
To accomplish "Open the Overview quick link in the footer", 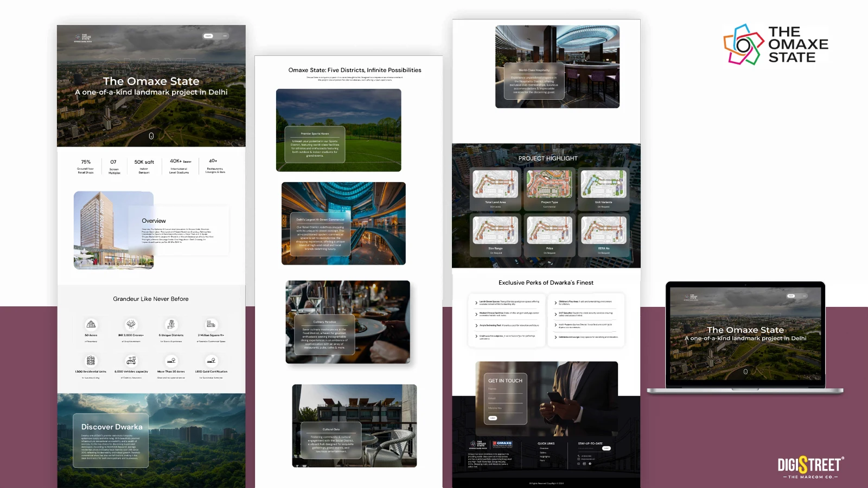I will point(544,448).
